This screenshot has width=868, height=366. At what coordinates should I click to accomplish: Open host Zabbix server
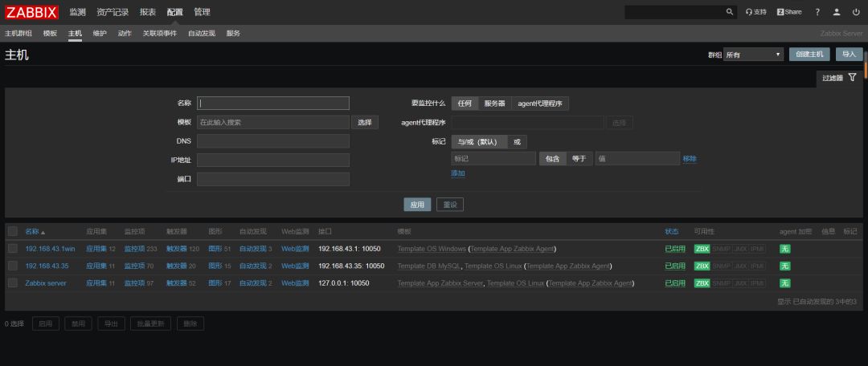tap(45, 283)
